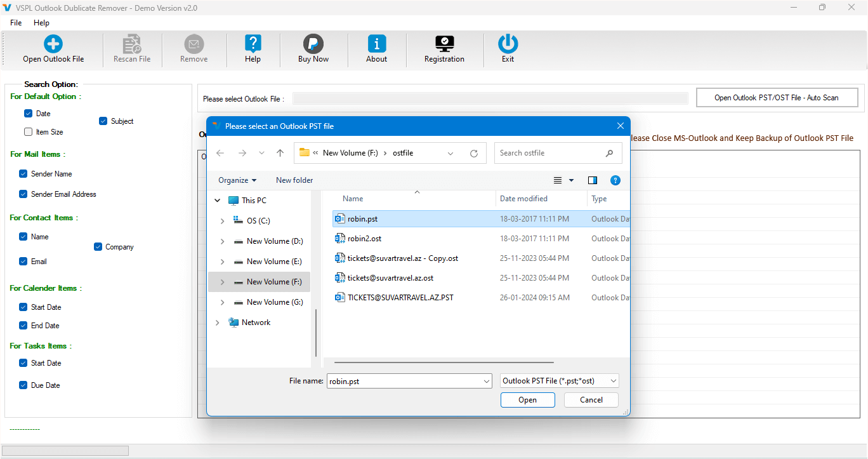This screenshot has height=459, width=868.
Task: Click the Exit power icon
Action: coord(508,44)
